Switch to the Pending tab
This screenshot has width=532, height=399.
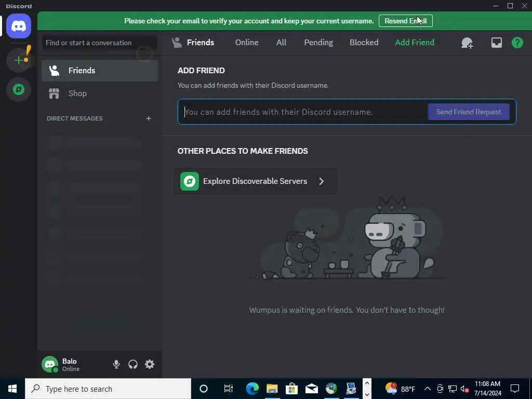(x=318, y=43)
